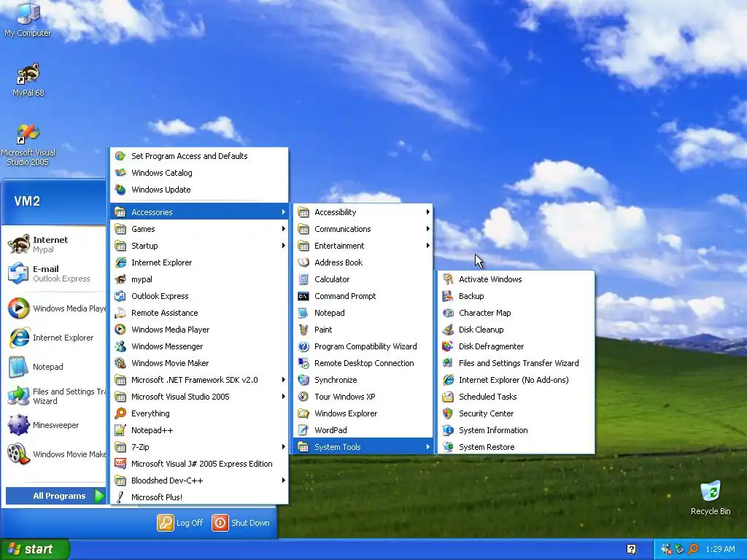Click the Disk Cleanup icon
747x560 pixels.
pos(448,330)
